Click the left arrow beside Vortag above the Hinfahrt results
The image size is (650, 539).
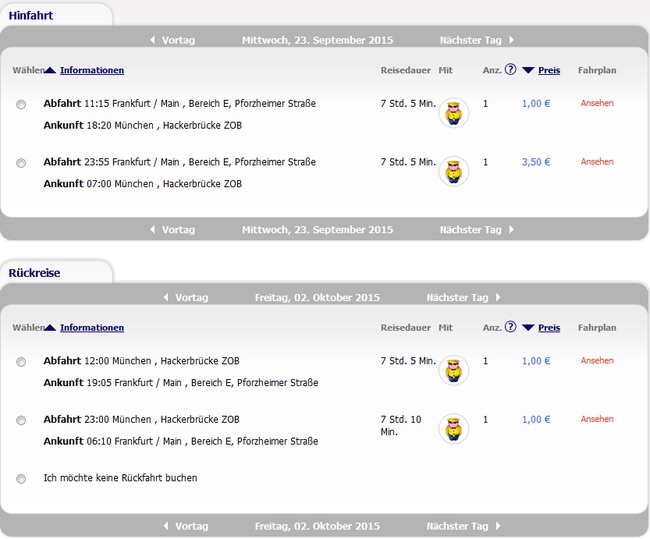coord(152,40)
